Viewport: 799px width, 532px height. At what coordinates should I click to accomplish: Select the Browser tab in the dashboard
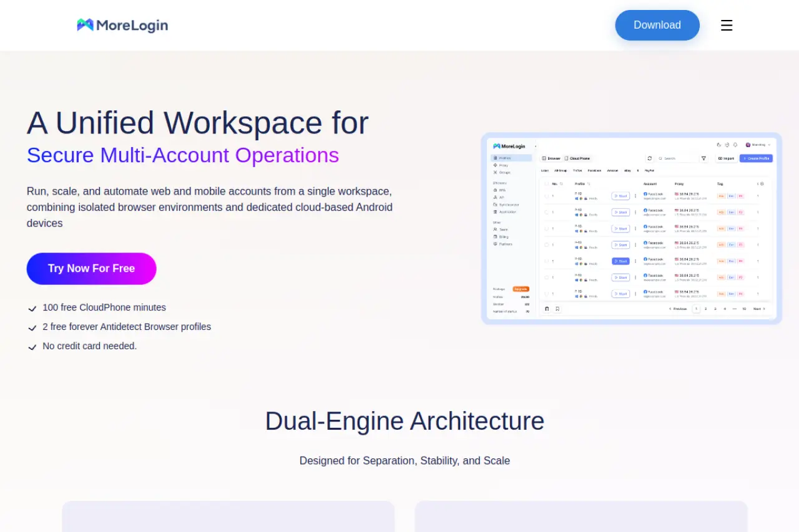(x=551, y=158)
